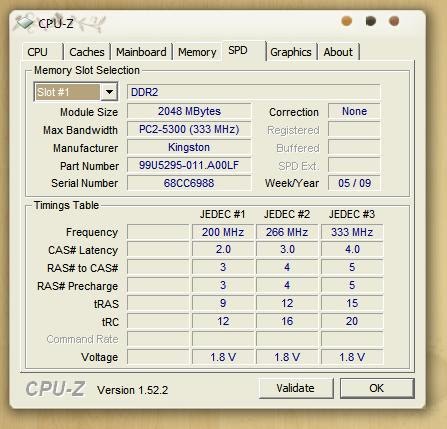Click the empty Buffered field
This screenshot has height=429, width=447.
[x=354, y=147]
